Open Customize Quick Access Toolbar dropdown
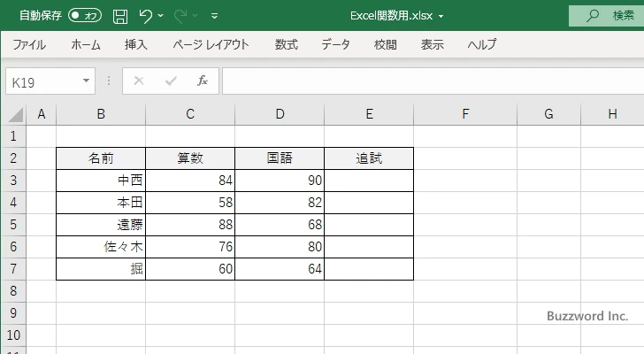Viewport: 644px width, 354px height. [215, 15]
